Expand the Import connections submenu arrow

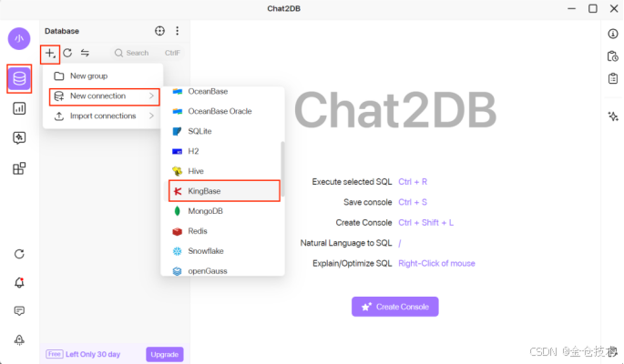(x=151, y=116)
